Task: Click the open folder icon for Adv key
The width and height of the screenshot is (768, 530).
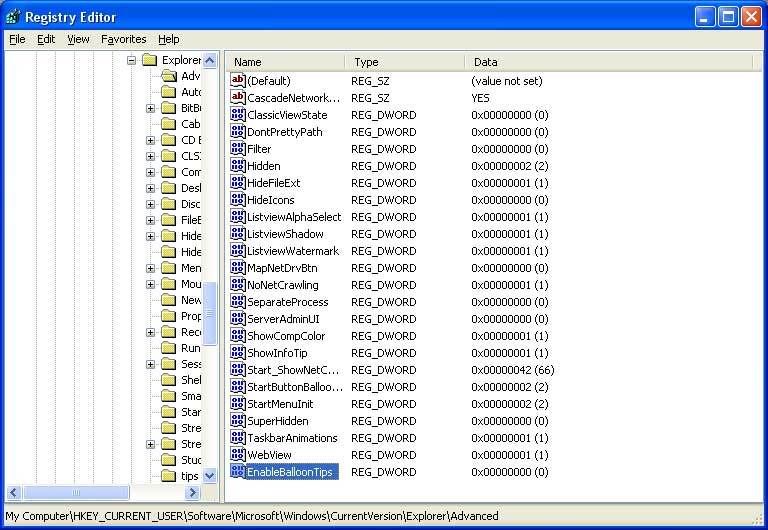Action: point(169,76)
